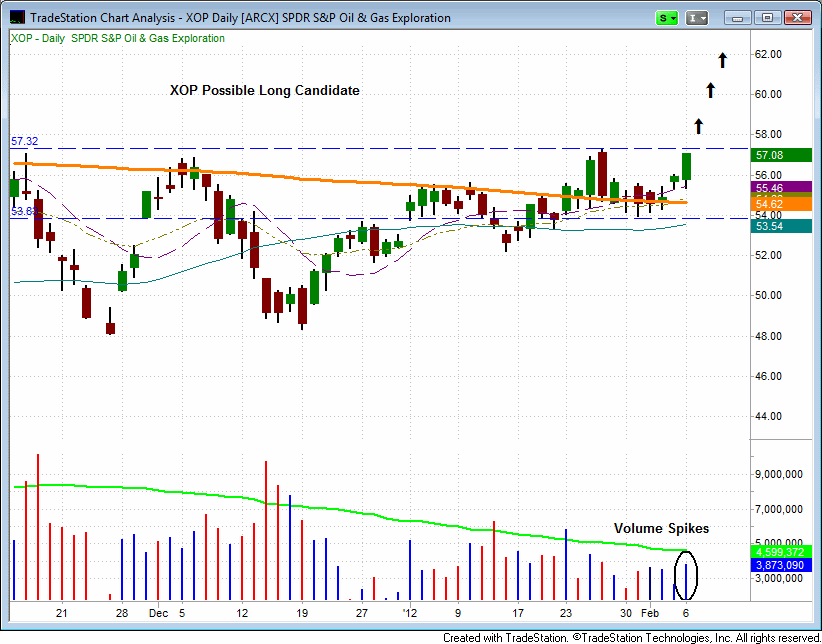822x644 pixels.
Task: Click the 'Volume Spikes' annotation text
Action: (662, 528)
